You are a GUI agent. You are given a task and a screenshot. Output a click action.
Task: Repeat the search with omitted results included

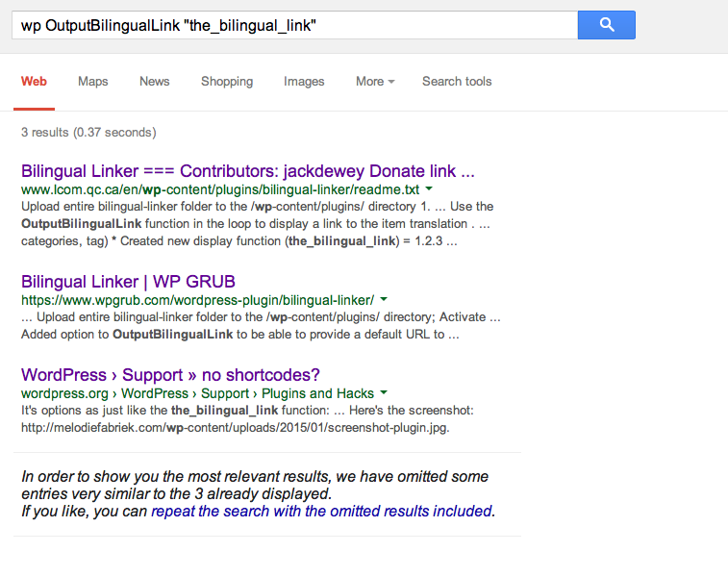click(323, 511)
